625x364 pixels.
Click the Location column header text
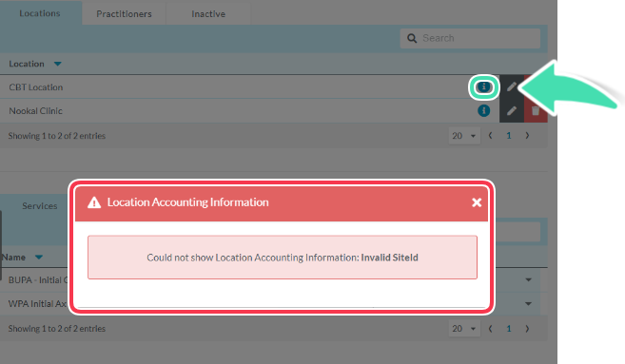27,64
